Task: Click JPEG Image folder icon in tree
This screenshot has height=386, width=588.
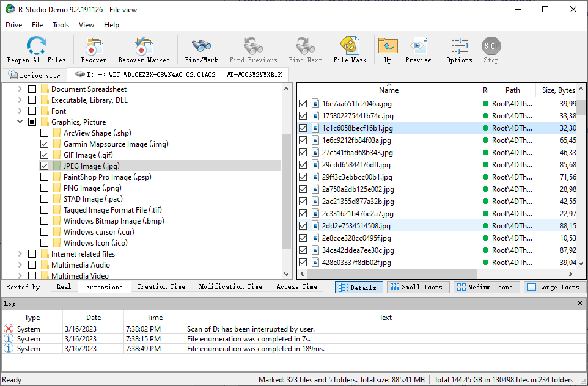Action: (57, 166)
